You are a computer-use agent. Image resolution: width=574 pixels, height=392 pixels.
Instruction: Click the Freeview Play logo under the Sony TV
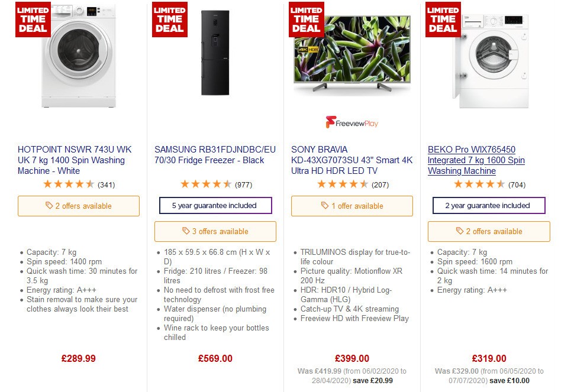pos(352,122)
